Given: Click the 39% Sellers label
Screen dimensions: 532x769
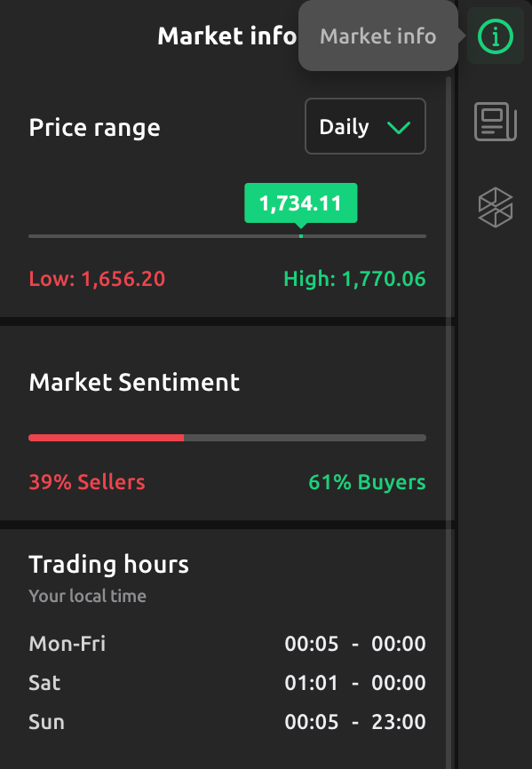Looking at the screenshot, I should (x=86, y=481).
